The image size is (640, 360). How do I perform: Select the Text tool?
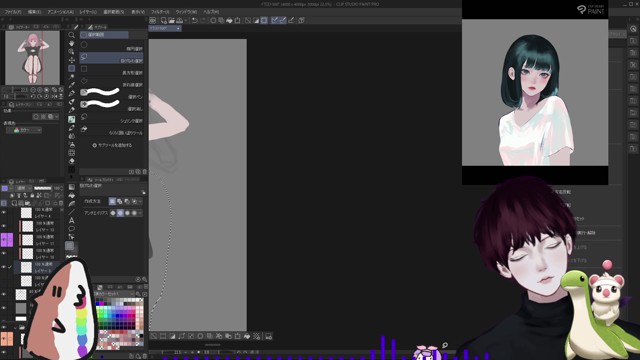pyautogui.click(x=71, y=220)
